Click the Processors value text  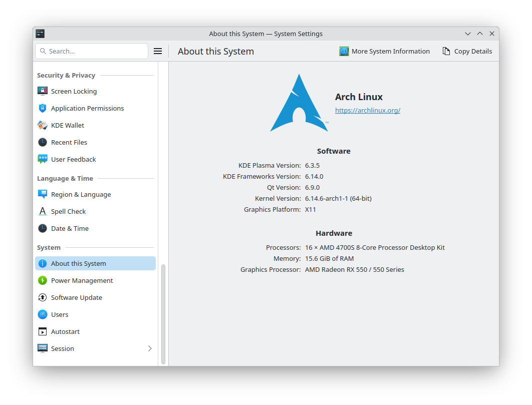tap(375, 248)
